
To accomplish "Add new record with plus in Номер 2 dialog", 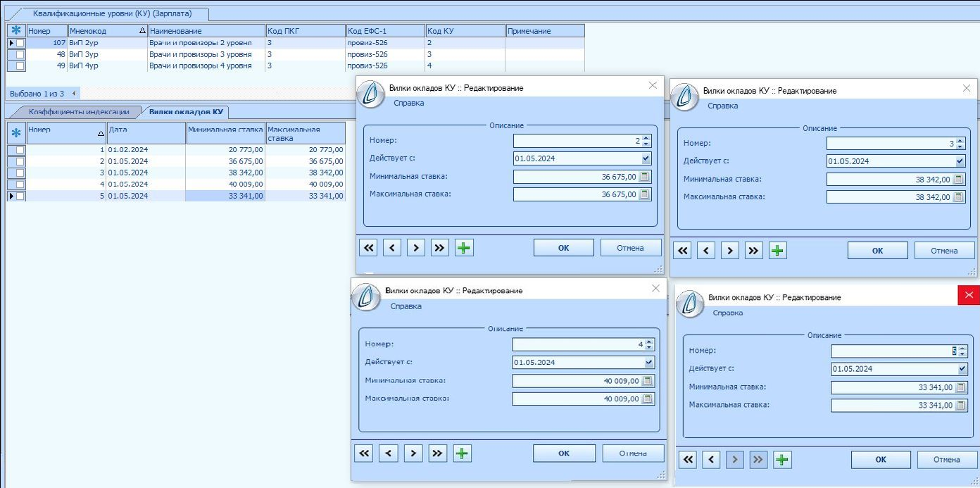I will (464, 247).
